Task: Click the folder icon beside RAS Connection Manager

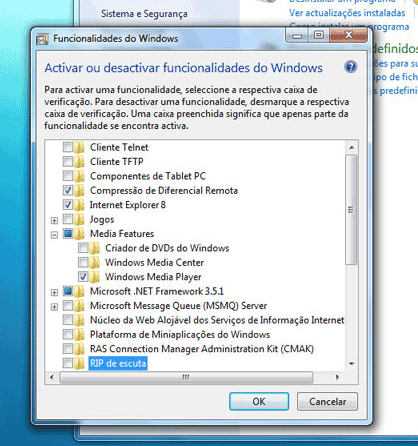Action: point(79,349)
